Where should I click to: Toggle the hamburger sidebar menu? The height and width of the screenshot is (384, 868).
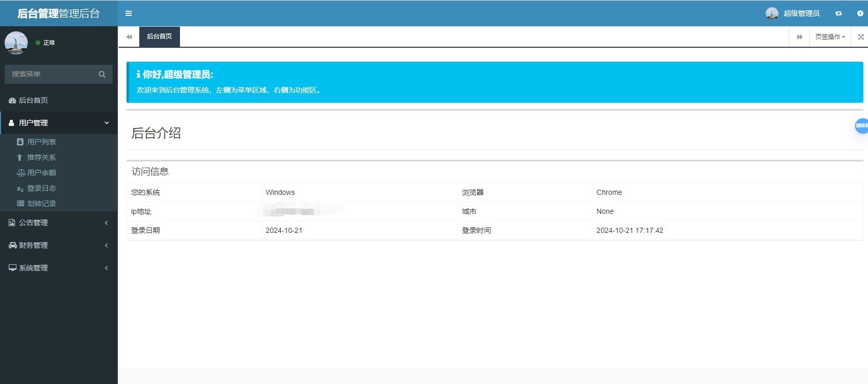click(129, 13)
